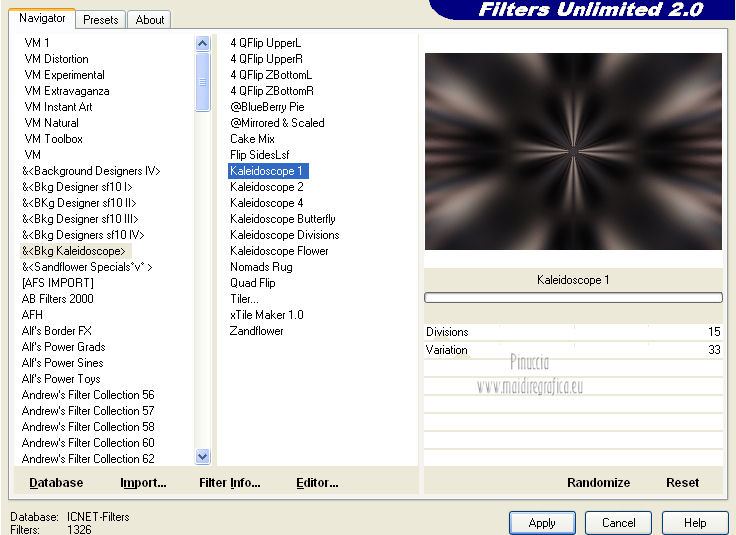Choose Kaleidoscope Butterfly filter

[x=283, y=219]
